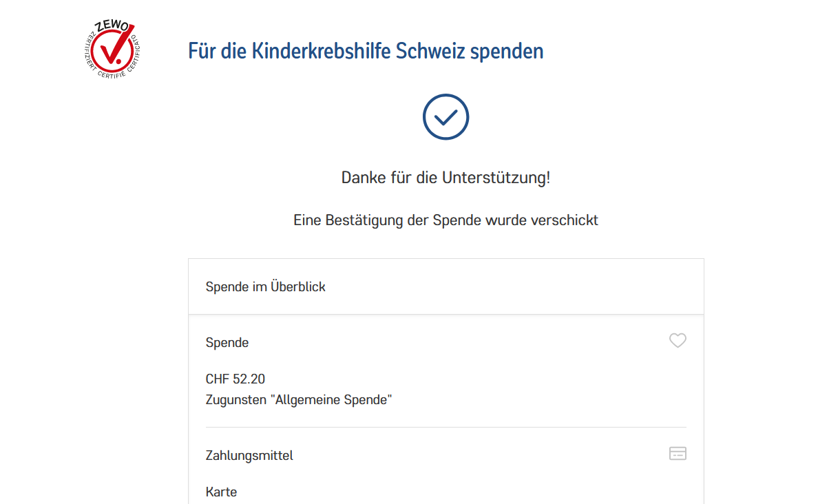The width and height of the screenshot is (818, 504).
Task: Click the "Spende" section label
Action: click(x=227, y=342)
